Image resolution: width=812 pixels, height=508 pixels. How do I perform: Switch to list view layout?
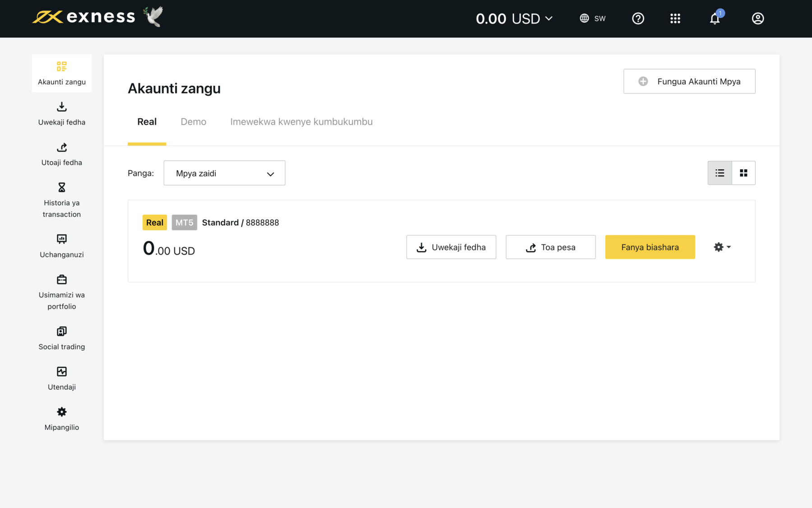720,173
